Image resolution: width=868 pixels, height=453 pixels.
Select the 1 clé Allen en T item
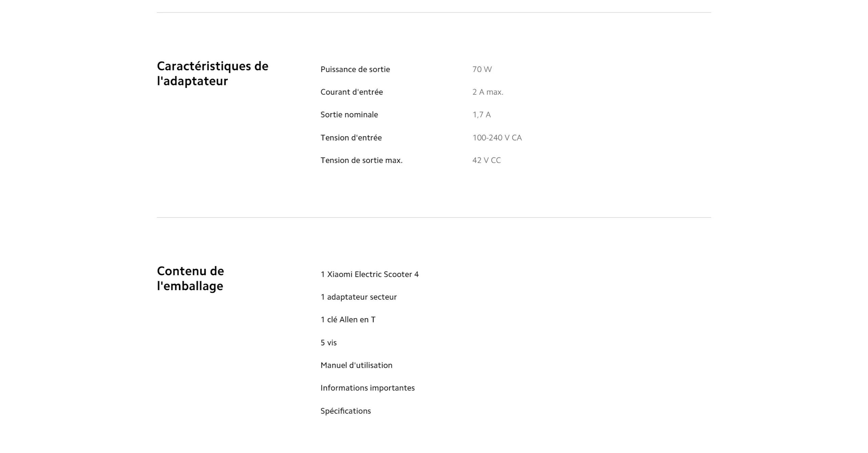348,320
